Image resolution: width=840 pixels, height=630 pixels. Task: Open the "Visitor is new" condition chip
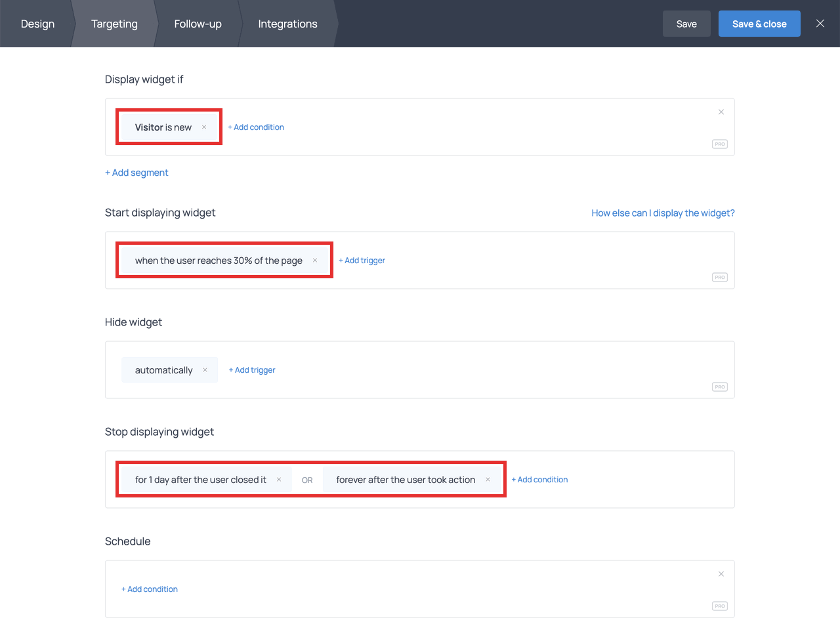click(163, 127)
